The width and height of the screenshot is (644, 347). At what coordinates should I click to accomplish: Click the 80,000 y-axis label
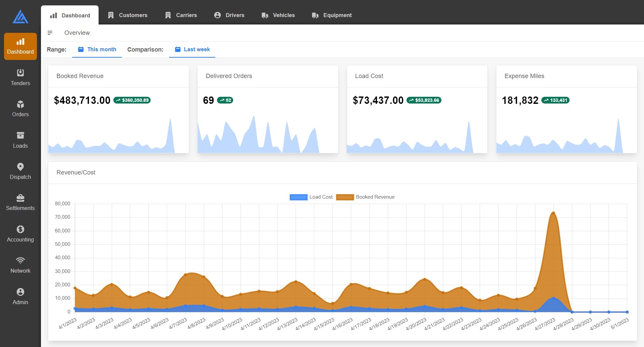click(63, 204)
